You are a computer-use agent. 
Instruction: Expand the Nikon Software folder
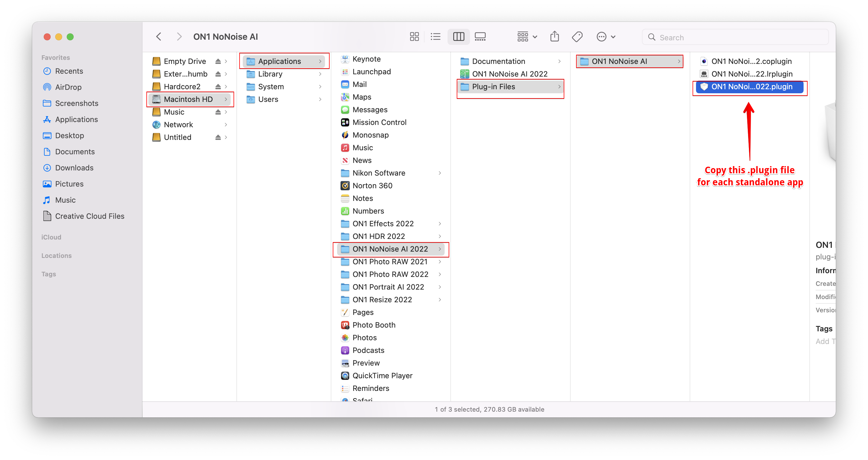click(x=439, y=173)
